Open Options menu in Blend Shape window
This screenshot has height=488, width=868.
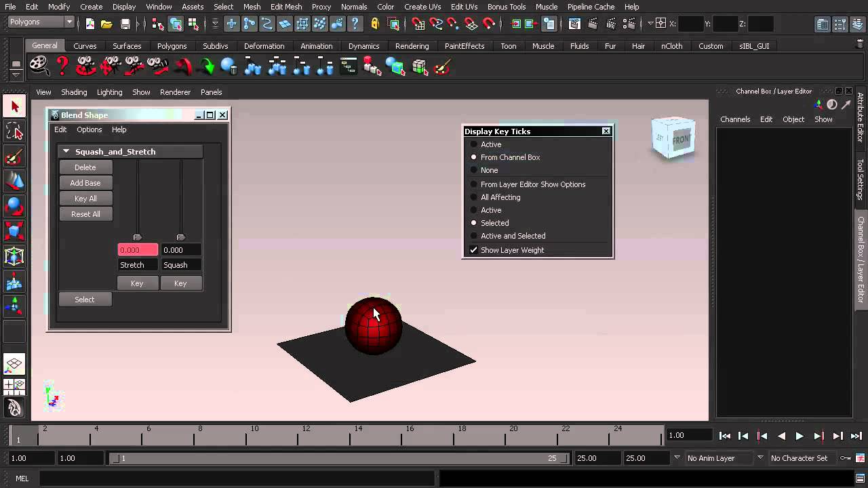coord(89,129)
